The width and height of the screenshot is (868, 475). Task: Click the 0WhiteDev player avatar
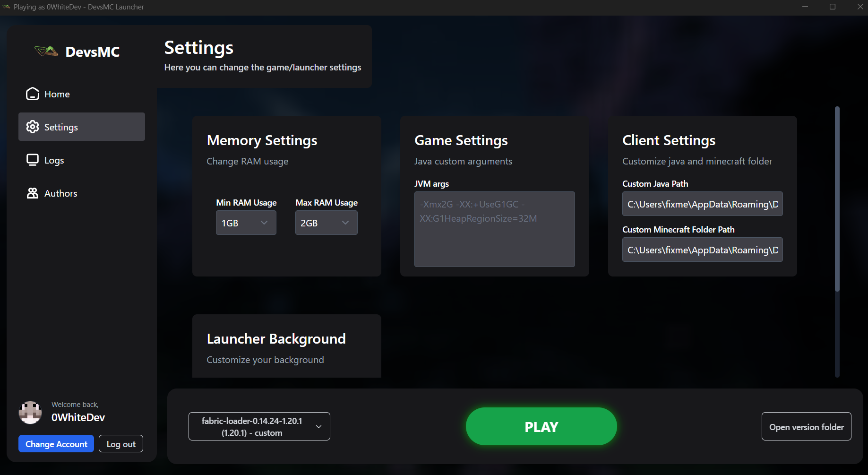click(x=30, y=413)
